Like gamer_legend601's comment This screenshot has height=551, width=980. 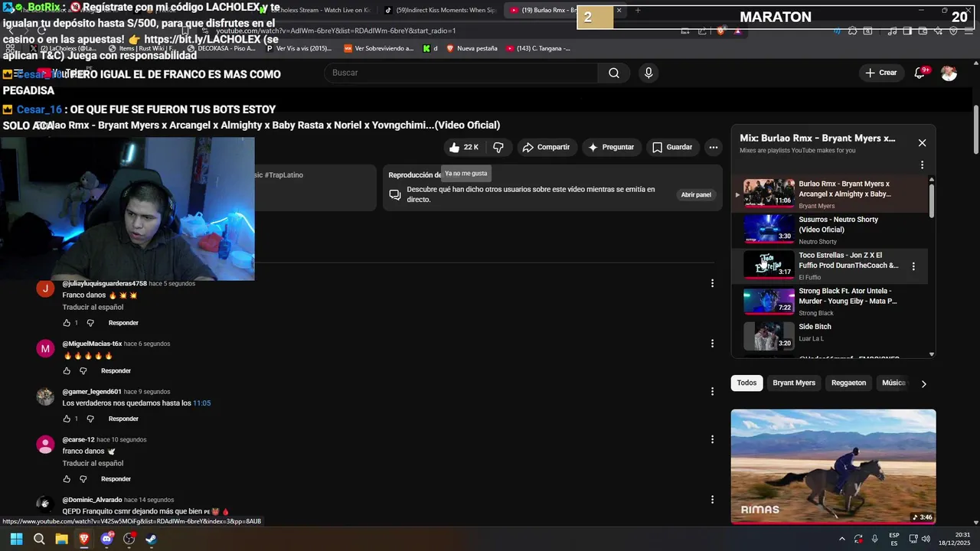(67, 419)
